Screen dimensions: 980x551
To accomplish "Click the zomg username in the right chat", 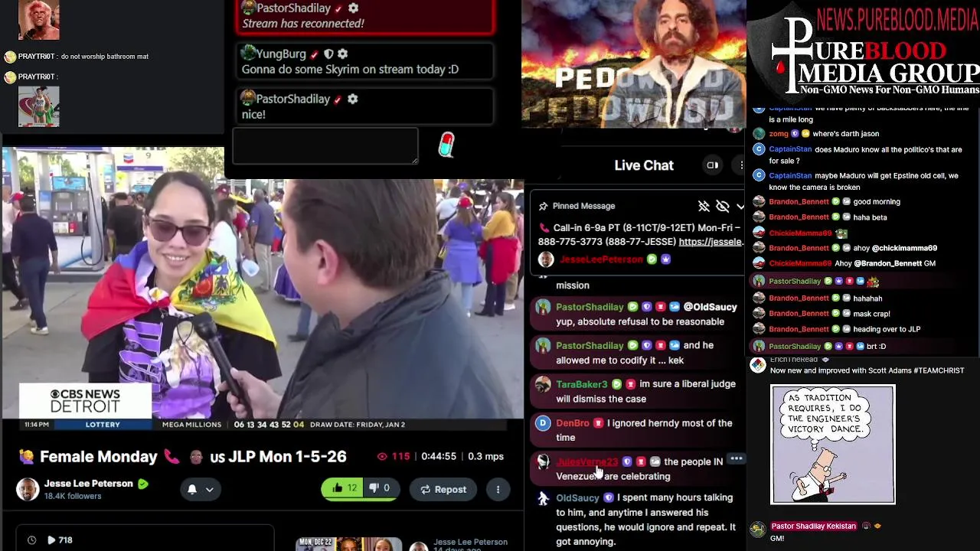I will click(x=779, y=134).
